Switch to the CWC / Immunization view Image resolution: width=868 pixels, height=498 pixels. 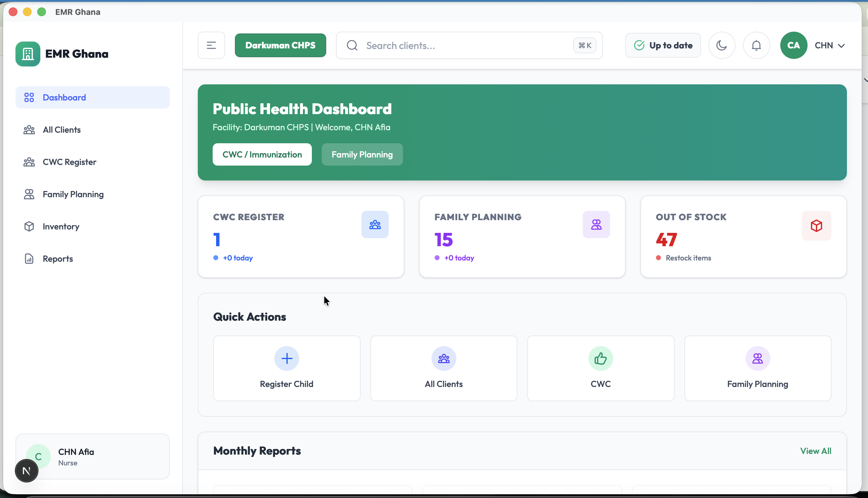click(262, 154)
